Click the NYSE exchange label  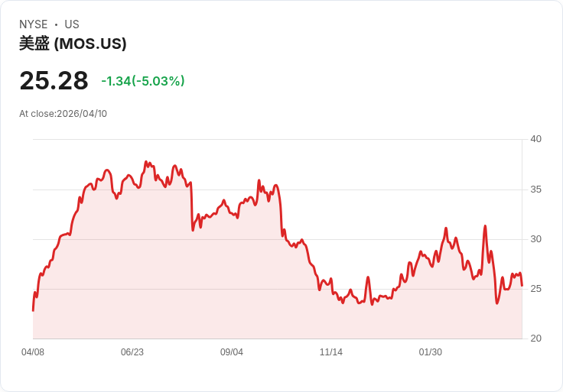pos(33,24)
